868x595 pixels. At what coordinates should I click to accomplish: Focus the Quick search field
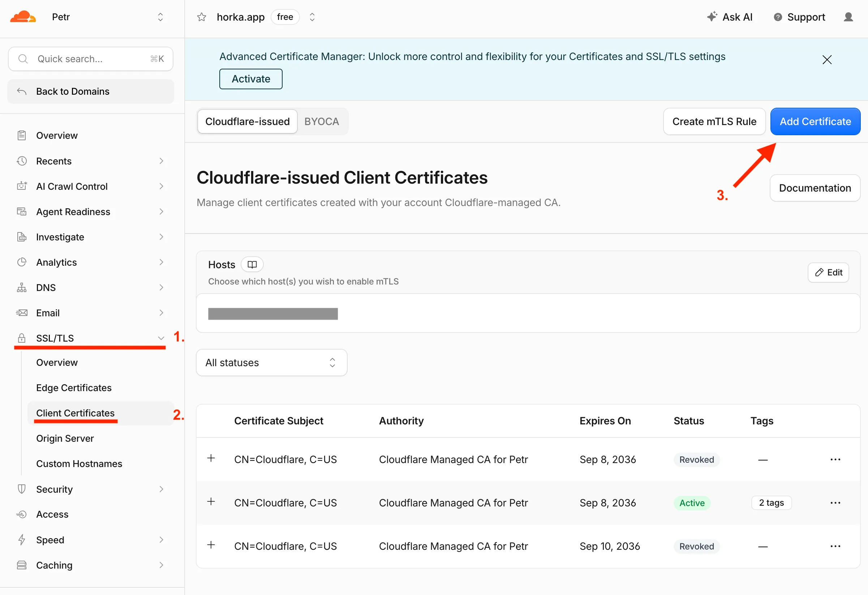click(x=90, y=59)
